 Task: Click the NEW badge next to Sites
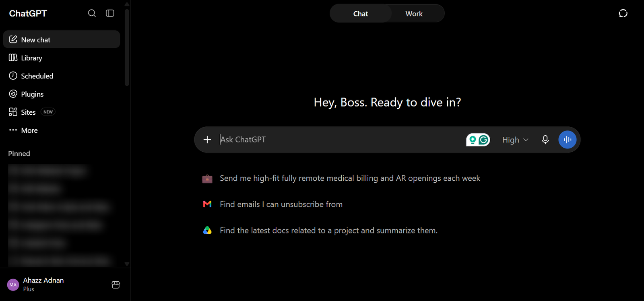pyautogui.click(x=48, y=112)
